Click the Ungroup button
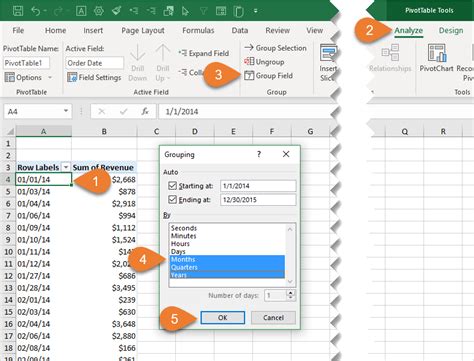Screen dimensions: 474x361 264,62
